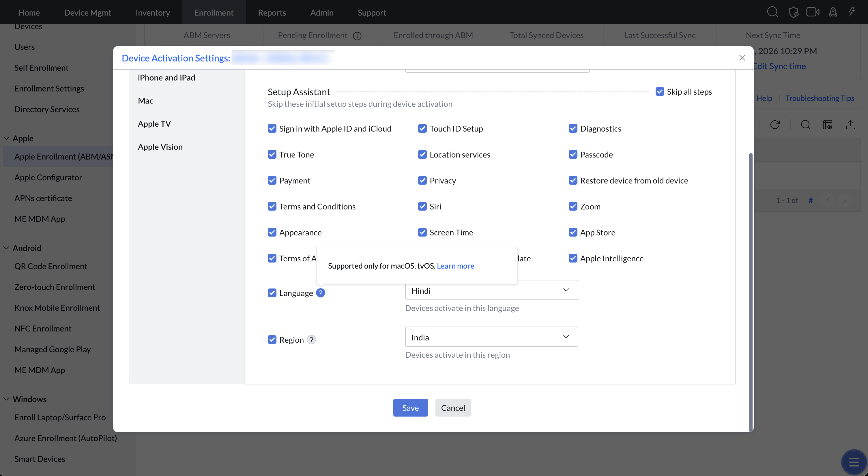Open Knox Mobile Enrollment in sidebar
The image size is (868, 476).
click(x=57, y=308)
